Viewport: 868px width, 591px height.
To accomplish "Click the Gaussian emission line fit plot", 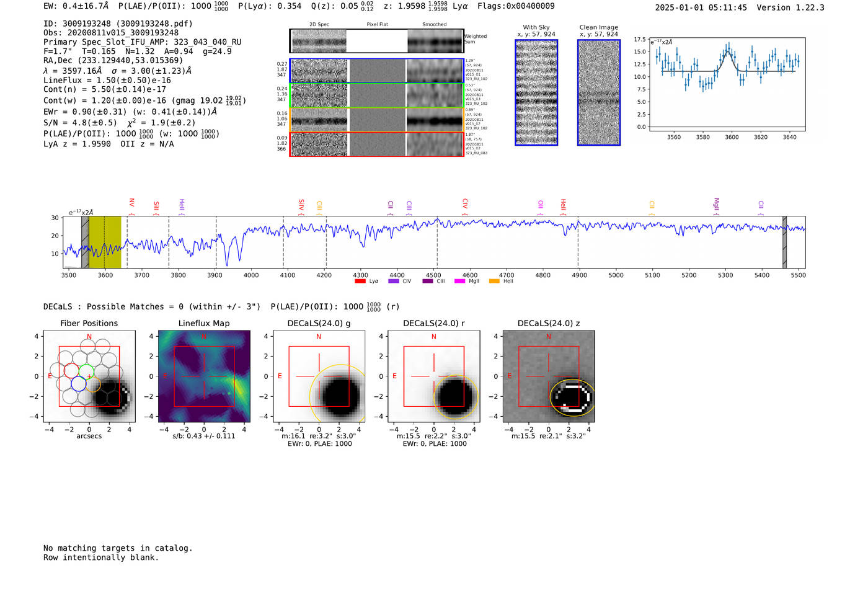I will 727,85.
